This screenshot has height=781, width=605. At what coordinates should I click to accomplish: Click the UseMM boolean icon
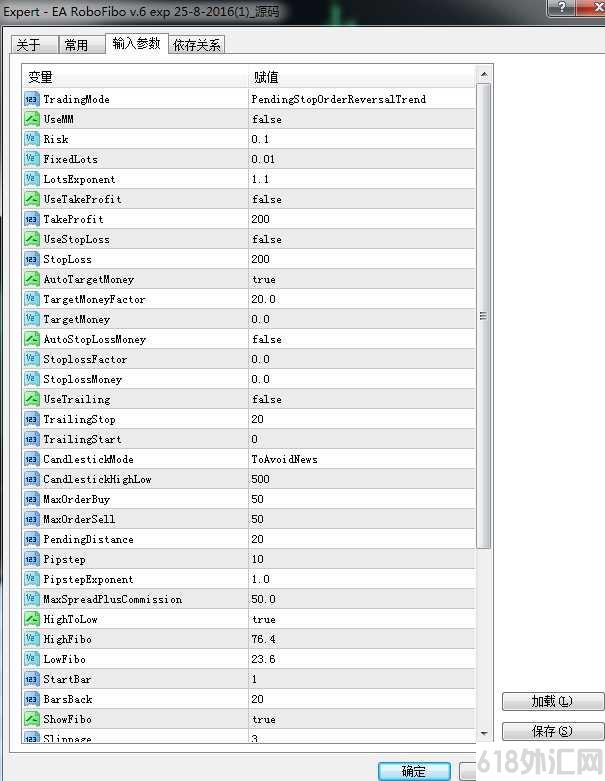(31, 119)
